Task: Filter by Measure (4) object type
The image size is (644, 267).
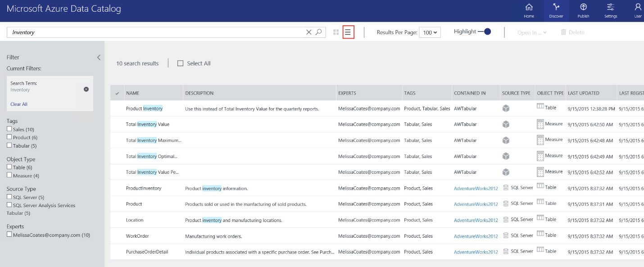Action: pos(9,175)
